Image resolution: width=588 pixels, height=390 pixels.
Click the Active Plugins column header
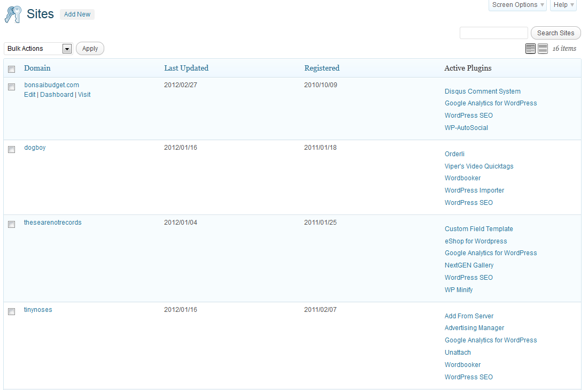[468, 68]
